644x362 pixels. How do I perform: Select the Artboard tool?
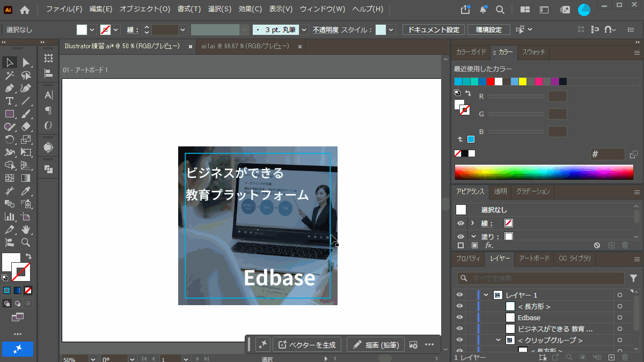click(26, 217)
